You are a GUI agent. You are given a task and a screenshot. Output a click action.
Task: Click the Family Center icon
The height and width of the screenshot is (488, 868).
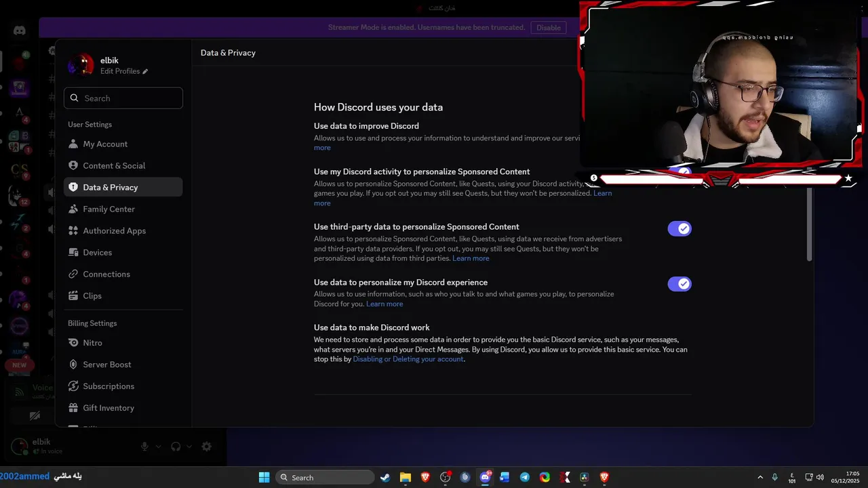pyautogui.click(x=73, y=209)
